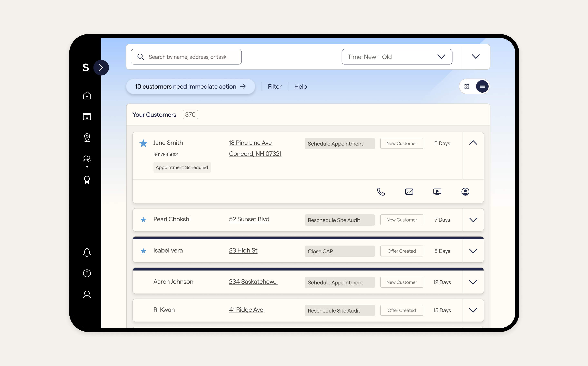This screenshot has height=366, width=588.
Task: Open the 52 Sunset Blvd address link
Action: point(249,219)
